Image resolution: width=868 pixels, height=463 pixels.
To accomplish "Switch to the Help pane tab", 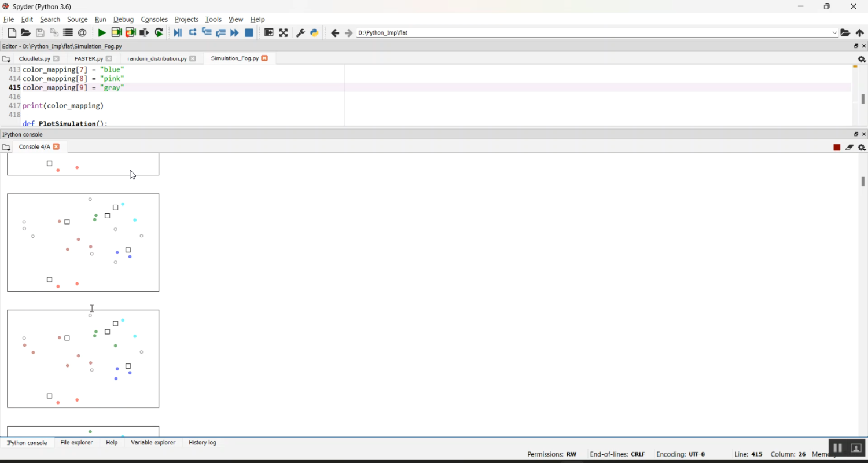I will click(112, 443).
